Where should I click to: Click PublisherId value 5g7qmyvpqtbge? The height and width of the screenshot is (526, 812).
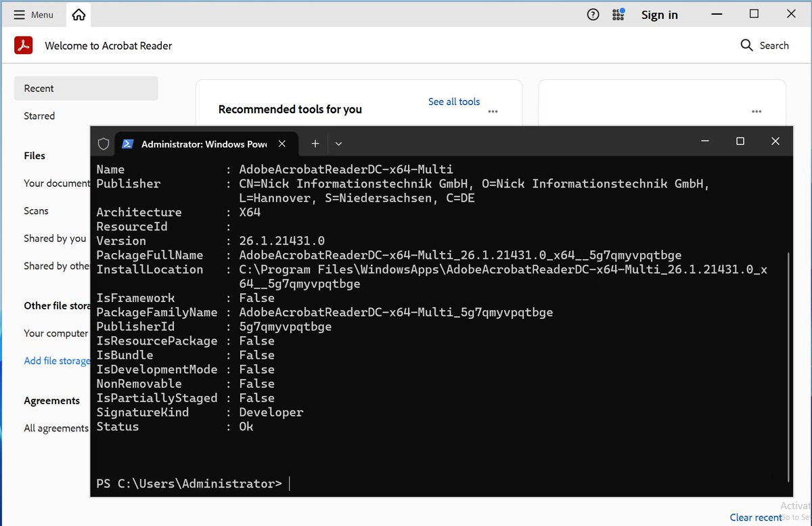click(x=285, y=326)
